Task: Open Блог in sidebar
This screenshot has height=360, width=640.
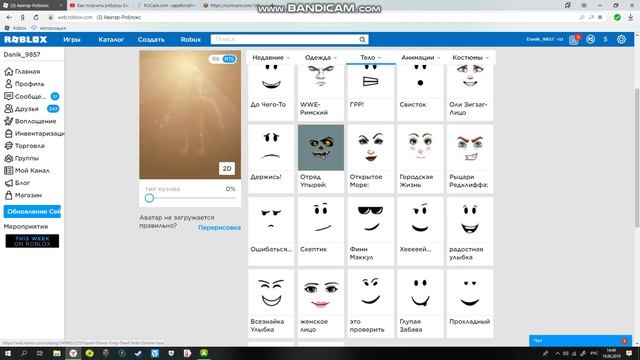Action: click(x=17, y=183)
